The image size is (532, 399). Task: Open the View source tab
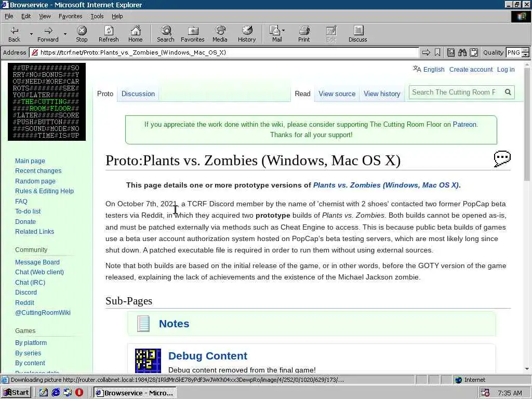(x=337, y=94)
